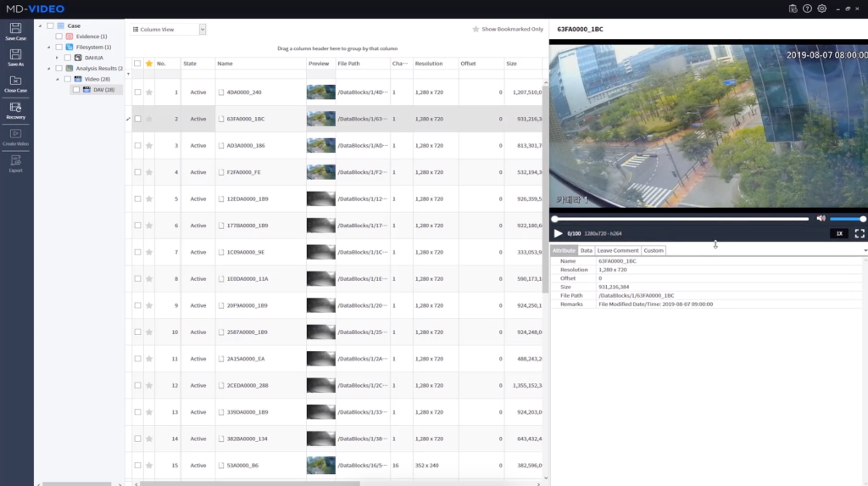This screenshot has height=486, width=868.
Task: Expand the DAHUA tree node
Action: coord(57,58)
